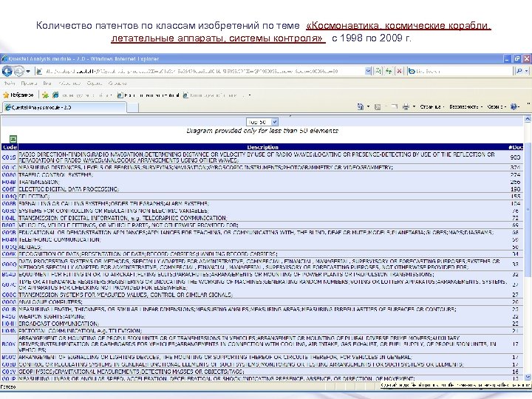Screen dimensions: 532x399
Task: Click the blue Help question icon
Action: click(x=514, y=106)
